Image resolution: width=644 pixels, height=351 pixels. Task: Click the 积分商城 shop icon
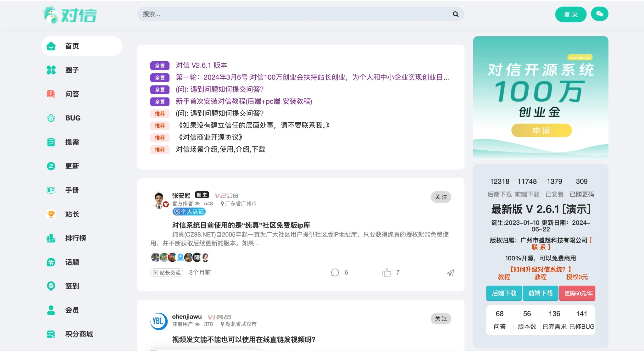click(x=51, y=334)
